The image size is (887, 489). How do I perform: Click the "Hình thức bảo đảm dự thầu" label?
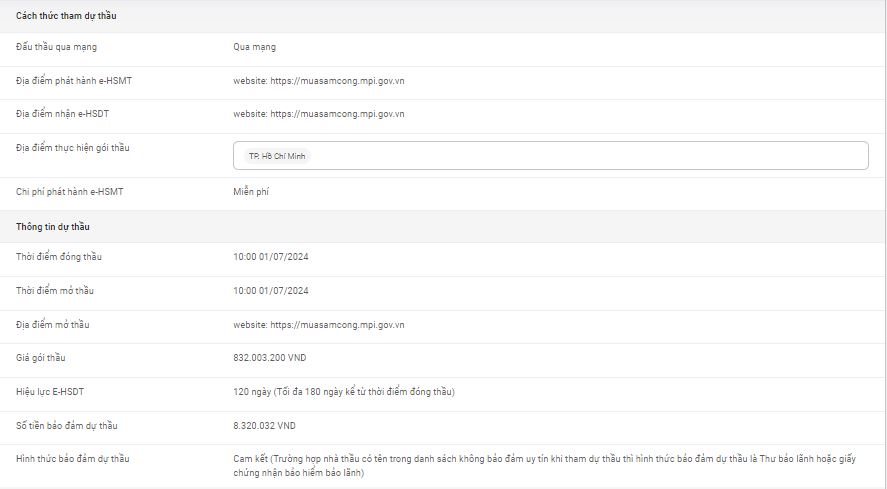click(73, 459)
